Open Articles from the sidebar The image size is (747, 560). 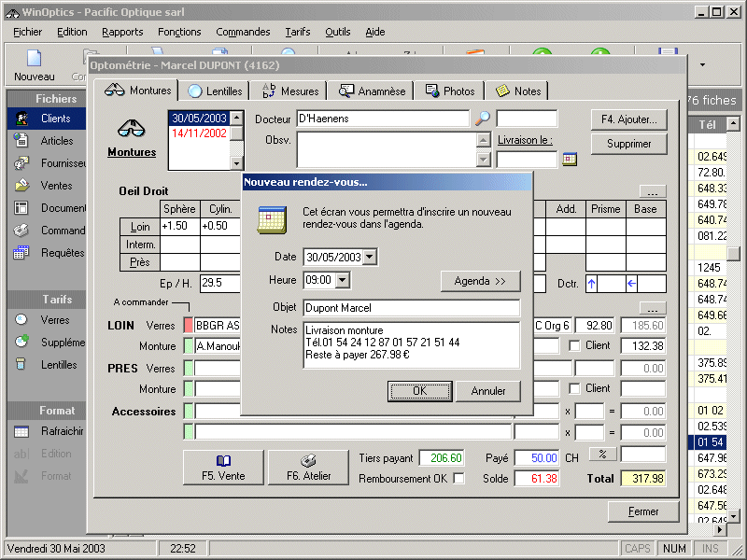tap(56, 141)
